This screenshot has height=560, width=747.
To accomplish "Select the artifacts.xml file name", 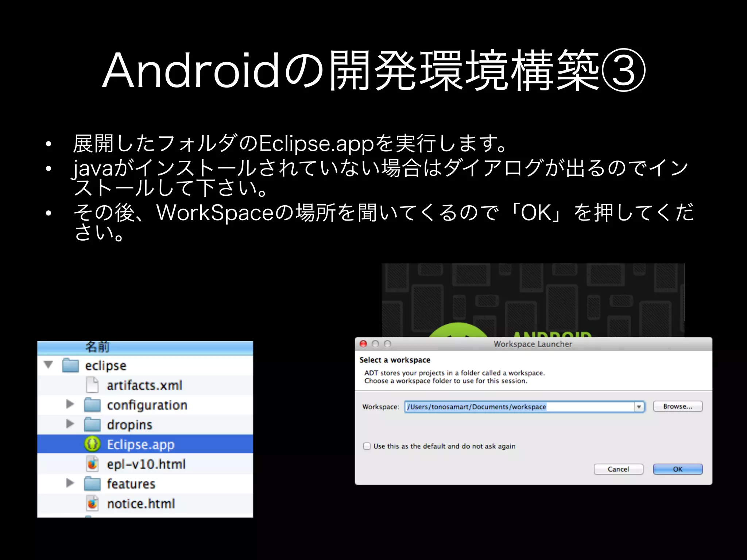I will pyautogui.click(x=144, y=385).
